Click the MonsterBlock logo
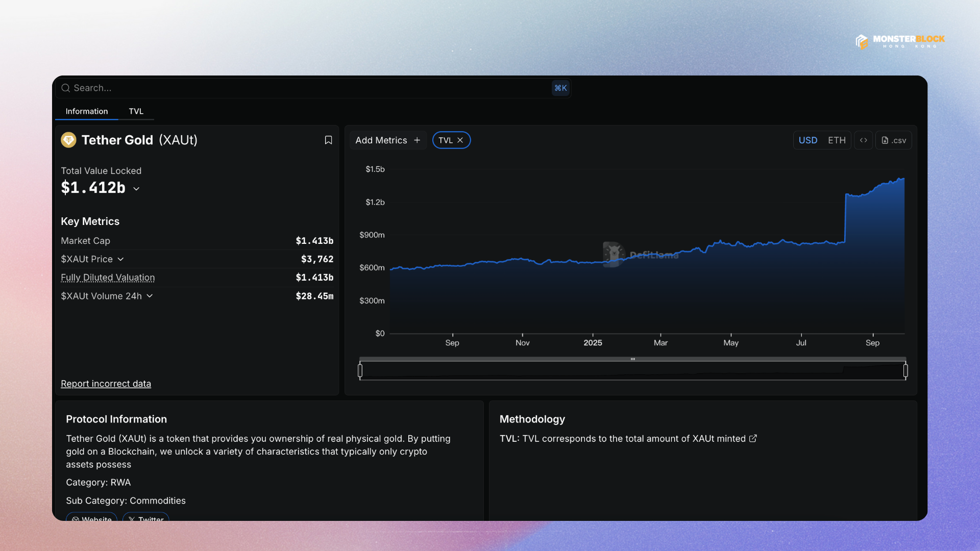980x551 pixels. 900,41
